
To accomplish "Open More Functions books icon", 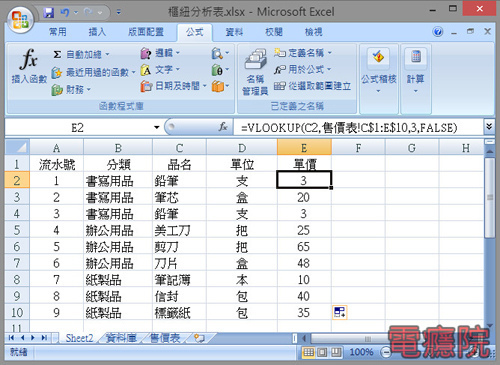I will (218, 86).
